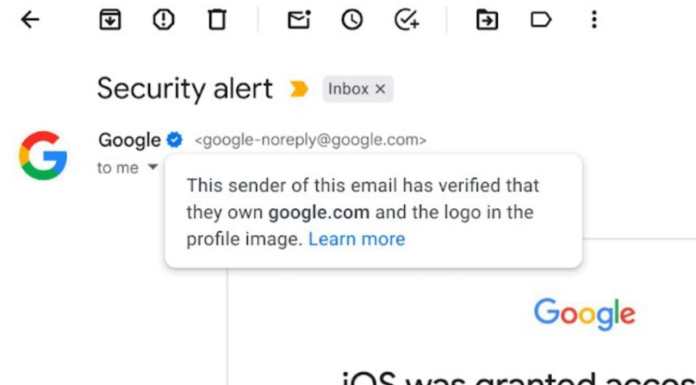Open the Learn more link

pos(356,239)
